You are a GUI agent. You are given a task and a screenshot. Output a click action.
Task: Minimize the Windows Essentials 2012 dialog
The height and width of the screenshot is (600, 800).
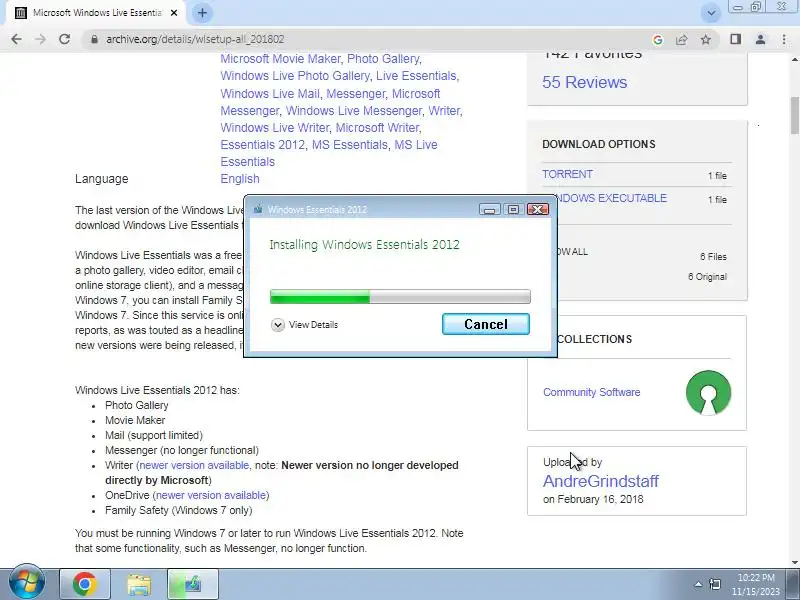tap(489, 210)
